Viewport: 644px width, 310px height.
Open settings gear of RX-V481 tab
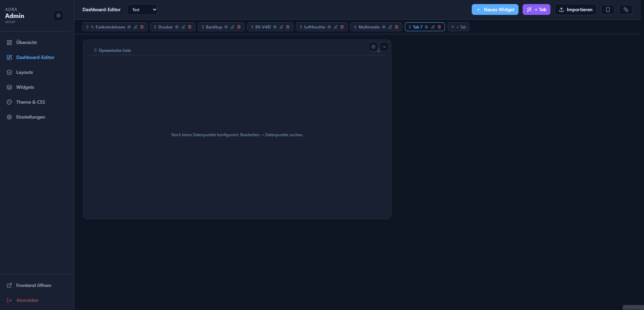[275, 27]
